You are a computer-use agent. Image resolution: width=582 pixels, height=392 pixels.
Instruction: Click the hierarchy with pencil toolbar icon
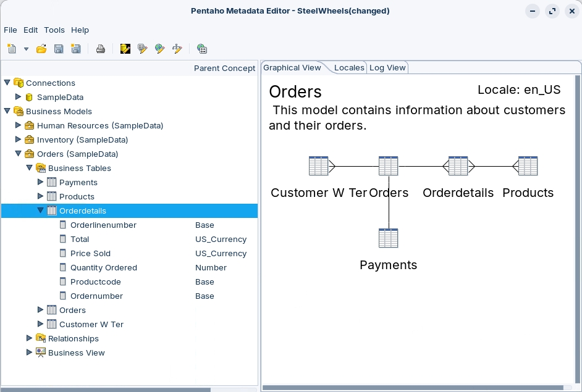point(177,49)
